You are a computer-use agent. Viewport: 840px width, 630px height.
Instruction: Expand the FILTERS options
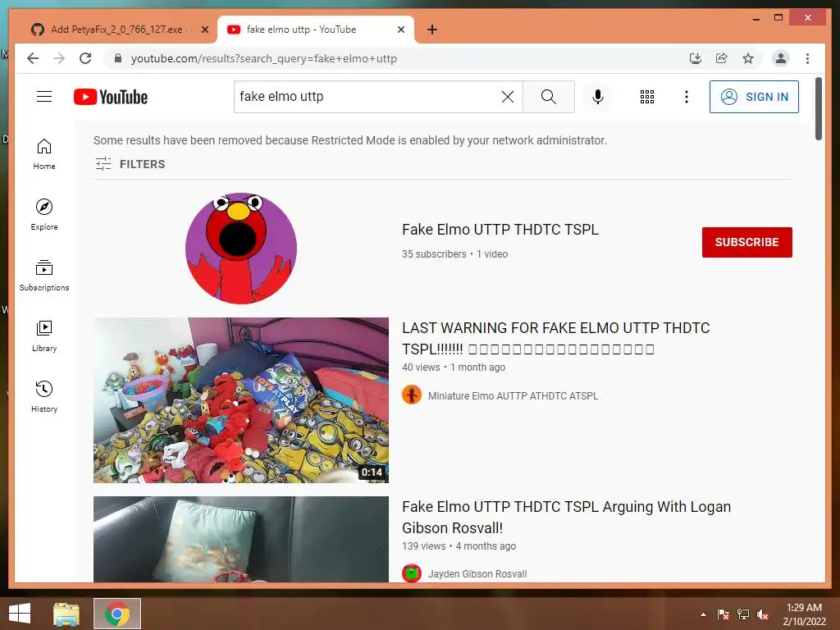130,164
